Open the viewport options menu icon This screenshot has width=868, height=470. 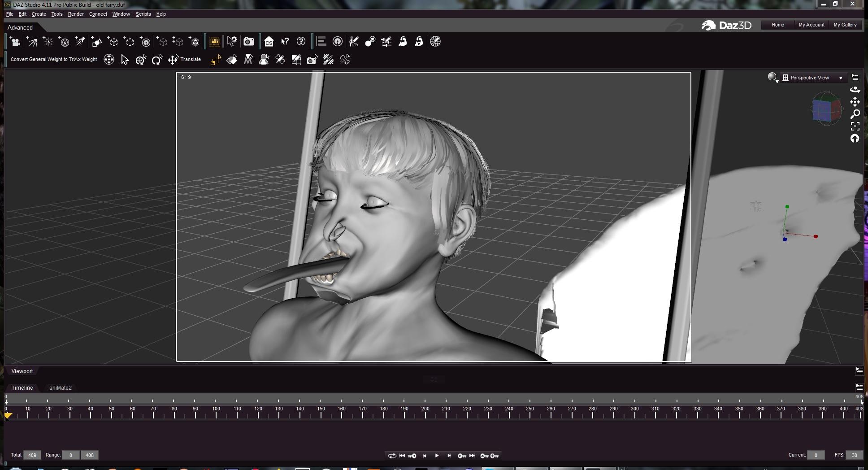click(855, 77)
